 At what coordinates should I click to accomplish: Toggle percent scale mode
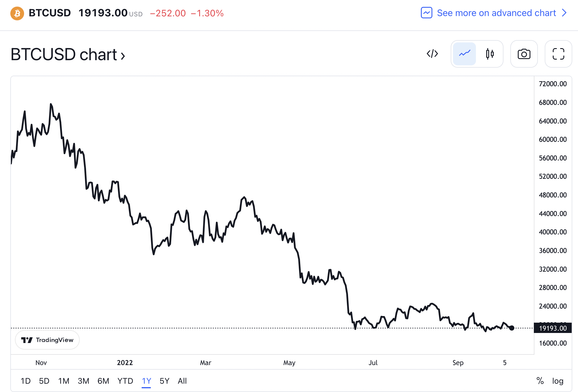[540, 381]
